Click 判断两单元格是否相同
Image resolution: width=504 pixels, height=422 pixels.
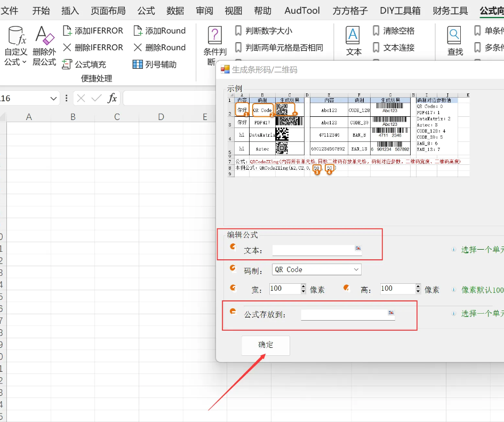click(279, 47)
